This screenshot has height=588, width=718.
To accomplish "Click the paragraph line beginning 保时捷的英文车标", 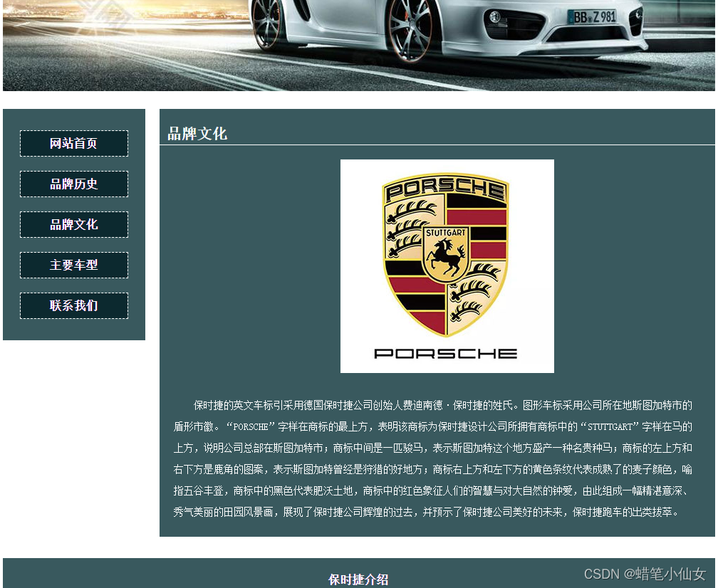I will [x=443, y=405].
